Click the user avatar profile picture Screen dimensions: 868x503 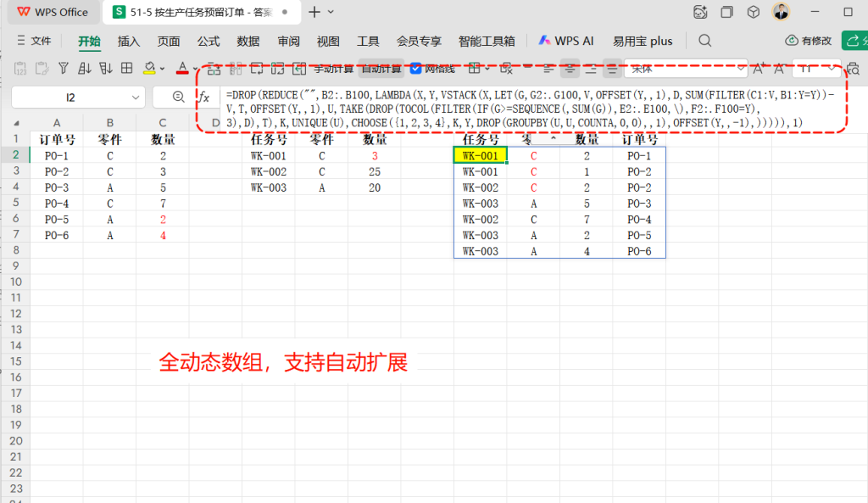coord(781,12)
